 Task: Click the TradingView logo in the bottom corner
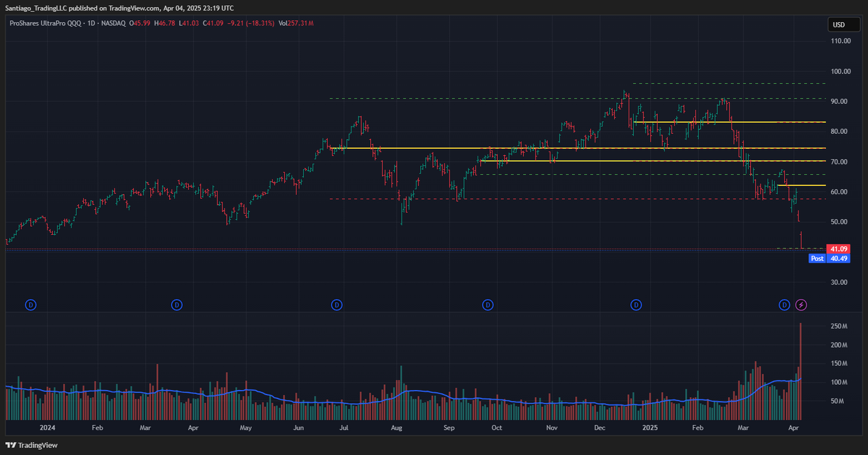coord(31,445)
